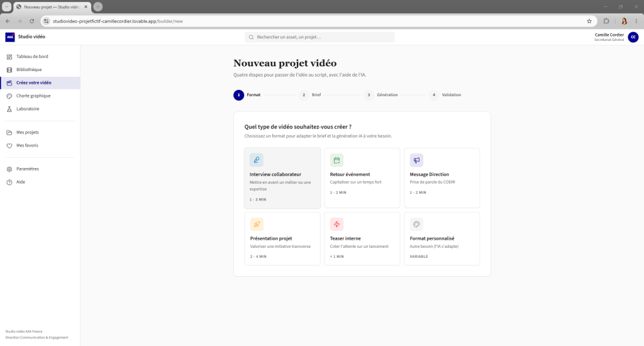This screenshot has width=644, height=346.
Task: Jump to step 2 Brief
Action: (310, 95)
